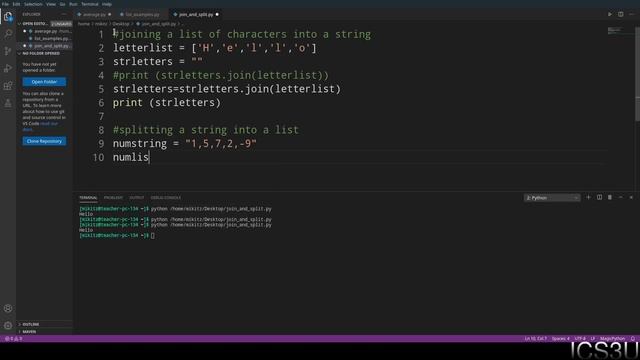This screenshot has height=360, width=640.
Task: Close average.py tab via unsaved dot
Action: click(110, 14)
